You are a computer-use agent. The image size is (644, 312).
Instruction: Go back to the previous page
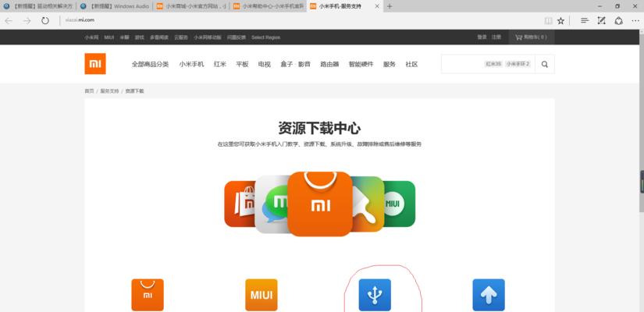[9, 20]
